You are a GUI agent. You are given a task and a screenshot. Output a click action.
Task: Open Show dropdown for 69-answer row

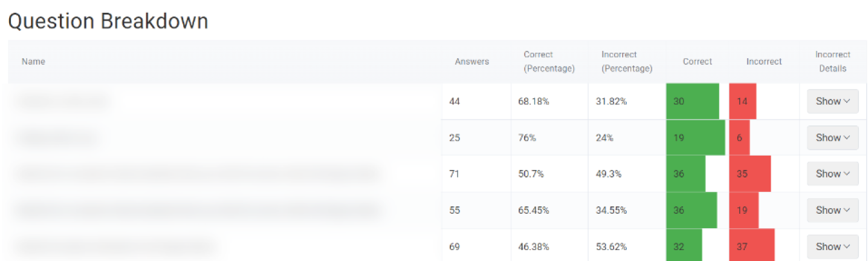(x=832, y=246)
